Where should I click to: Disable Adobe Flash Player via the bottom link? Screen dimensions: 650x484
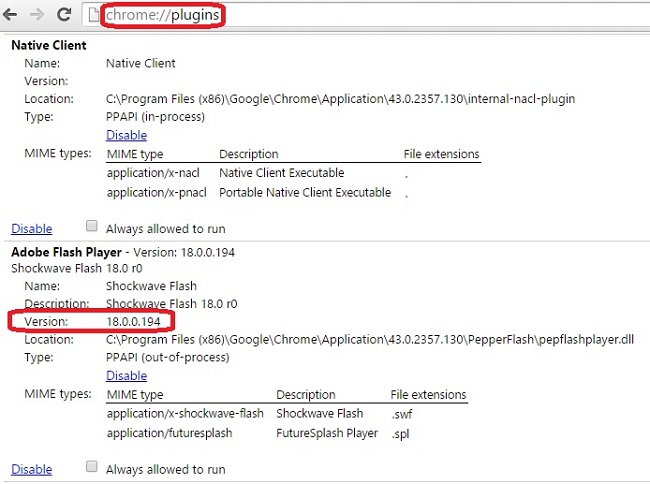[x=32, y=469]
